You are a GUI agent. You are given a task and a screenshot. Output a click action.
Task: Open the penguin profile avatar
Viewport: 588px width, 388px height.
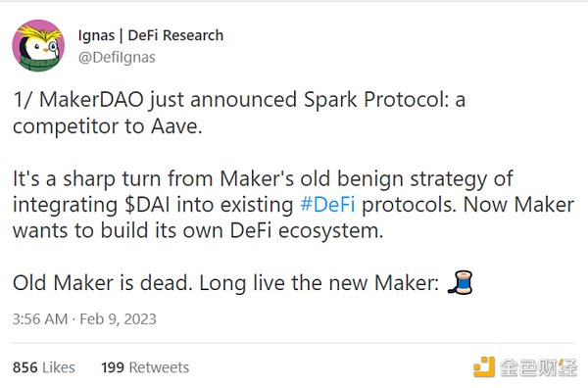(x=38, y=45)
